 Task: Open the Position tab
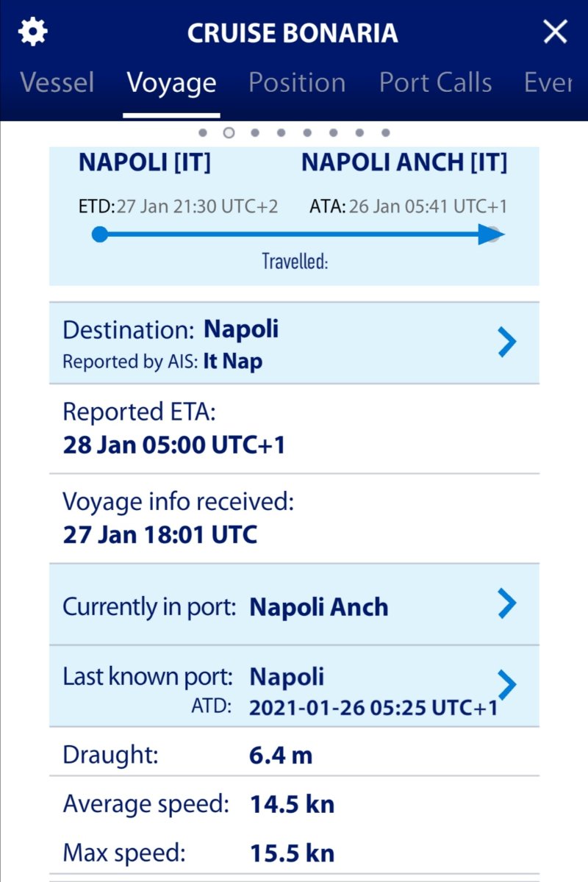tap(297, 82)
